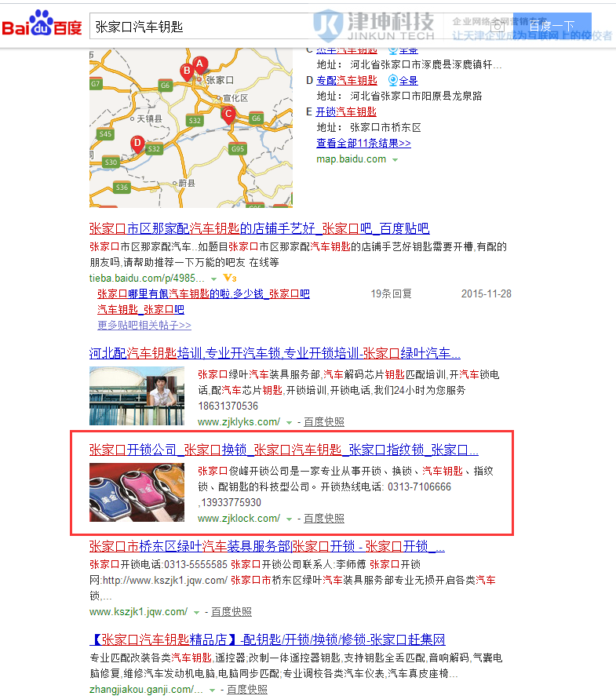Viewport: 616px width, 696px height.
Task: Click the map.baidu.com URL text
Action: pyautogui.click(x=351, y=159)
